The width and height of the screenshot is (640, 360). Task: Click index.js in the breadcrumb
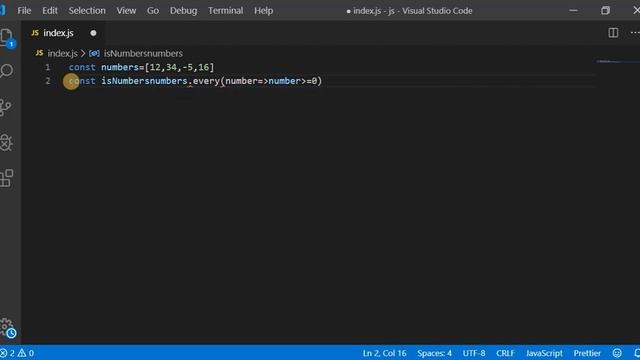[x=62, y=53]
